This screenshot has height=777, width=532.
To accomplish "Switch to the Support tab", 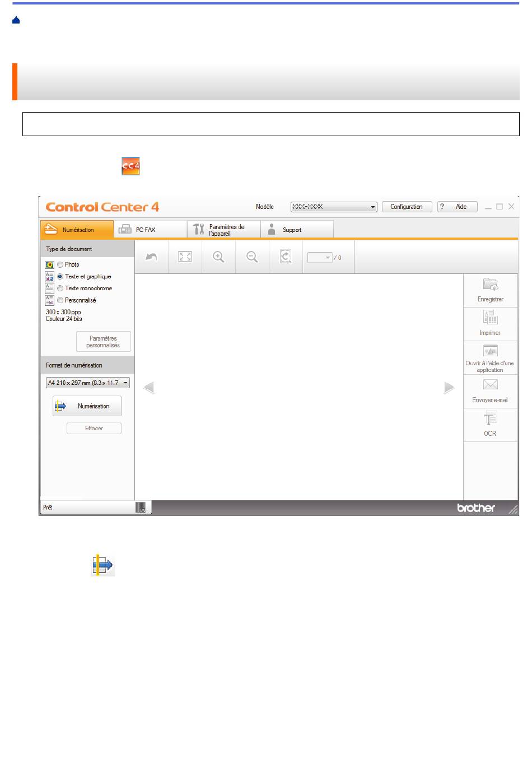I will (297, 229).
